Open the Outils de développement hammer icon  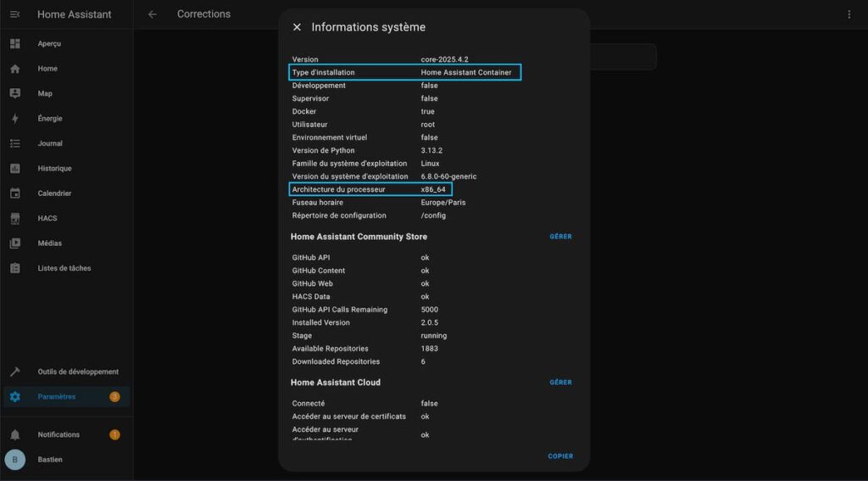[15, 372]
